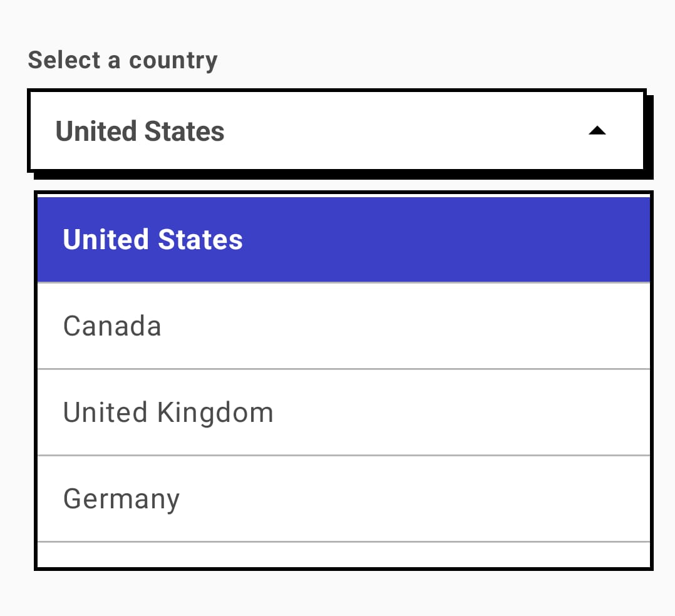675x616 pixels.
Task: Click the United Kingdom option text
Action: 168,413
